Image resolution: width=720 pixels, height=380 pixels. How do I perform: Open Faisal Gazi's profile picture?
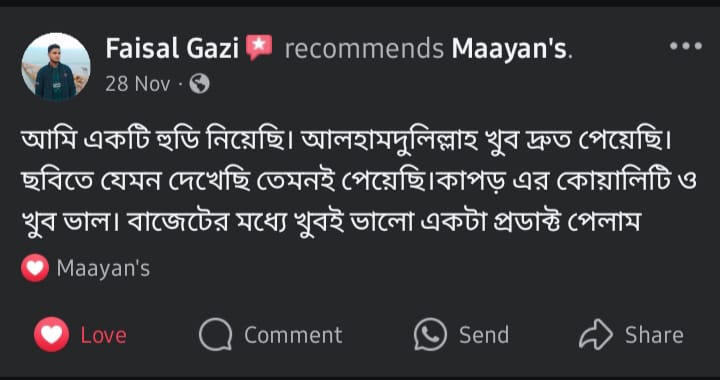(x=56, y=67)
